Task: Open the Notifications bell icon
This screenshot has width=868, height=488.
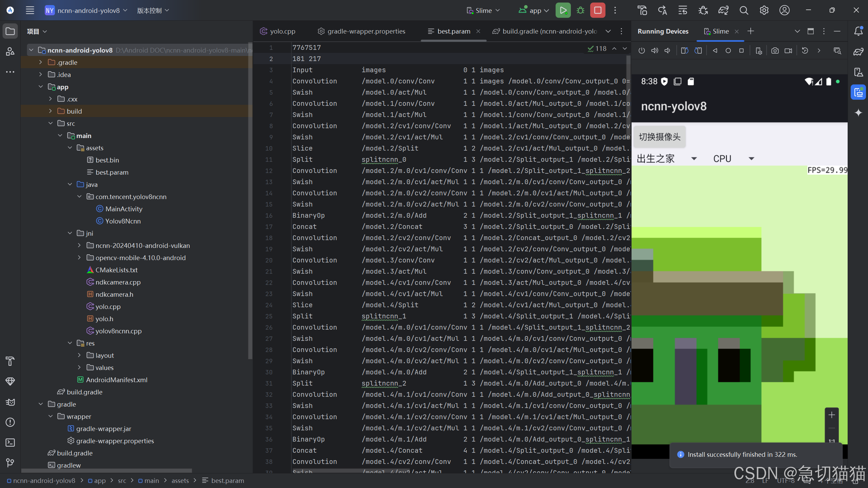Action: click(858, 31)
